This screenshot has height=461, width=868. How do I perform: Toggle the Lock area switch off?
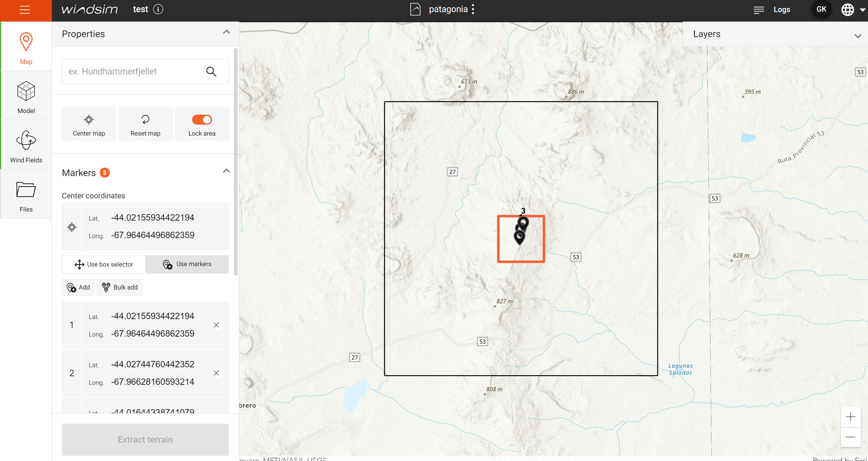click(x=202, y=120)
